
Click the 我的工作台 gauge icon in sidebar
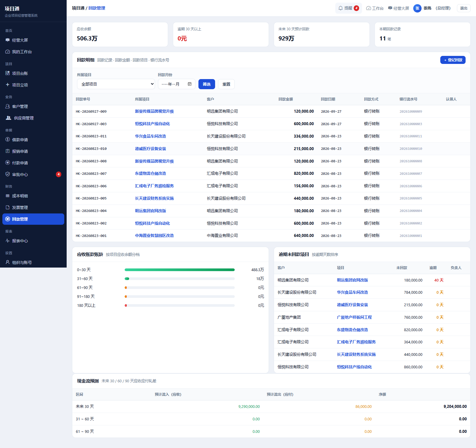point(8,52)
